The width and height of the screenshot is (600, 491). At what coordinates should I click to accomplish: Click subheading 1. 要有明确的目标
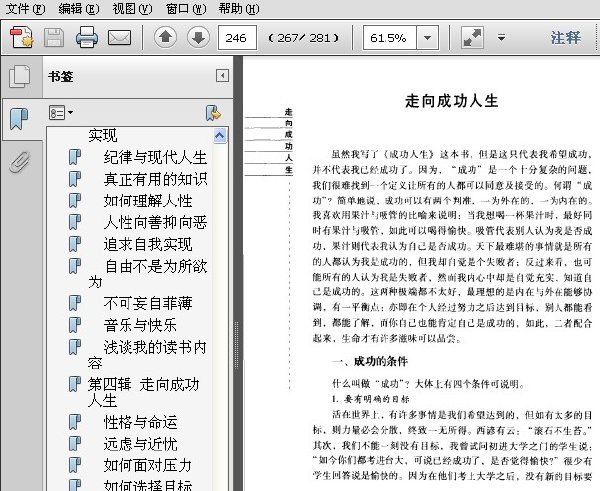coord(370,399)
